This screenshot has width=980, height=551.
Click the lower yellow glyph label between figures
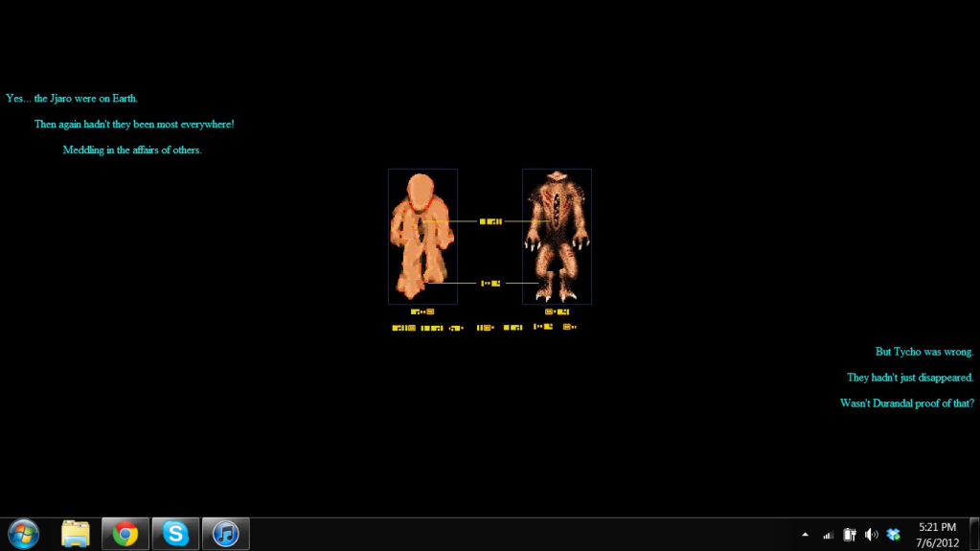coord(490,284)
